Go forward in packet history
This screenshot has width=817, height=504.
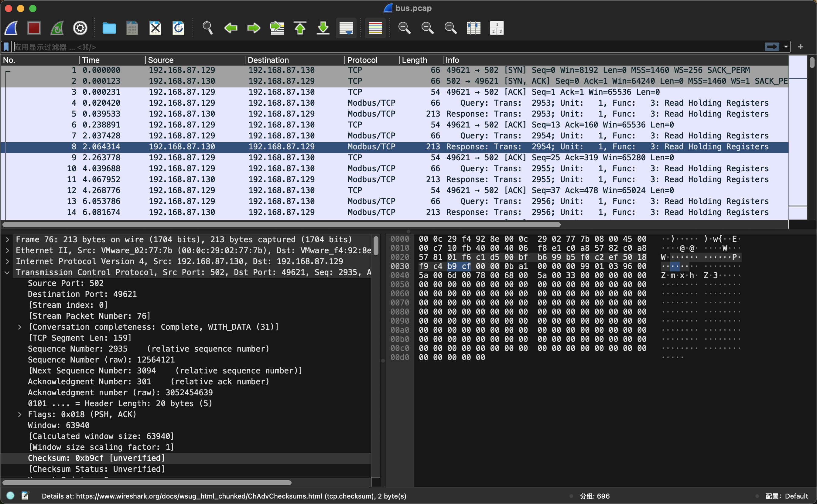[x=254, y=28]
